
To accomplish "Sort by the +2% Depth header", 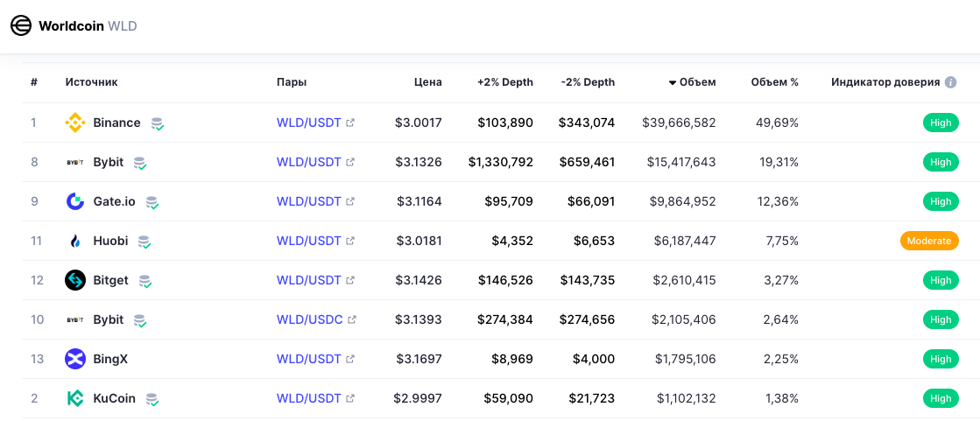I will 504,82.
